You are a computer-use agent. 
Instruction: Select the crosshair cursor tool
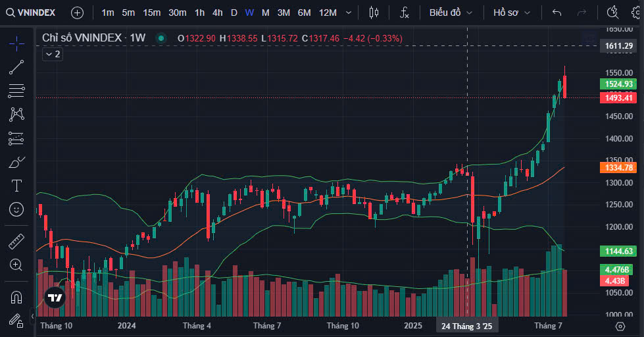16,43
